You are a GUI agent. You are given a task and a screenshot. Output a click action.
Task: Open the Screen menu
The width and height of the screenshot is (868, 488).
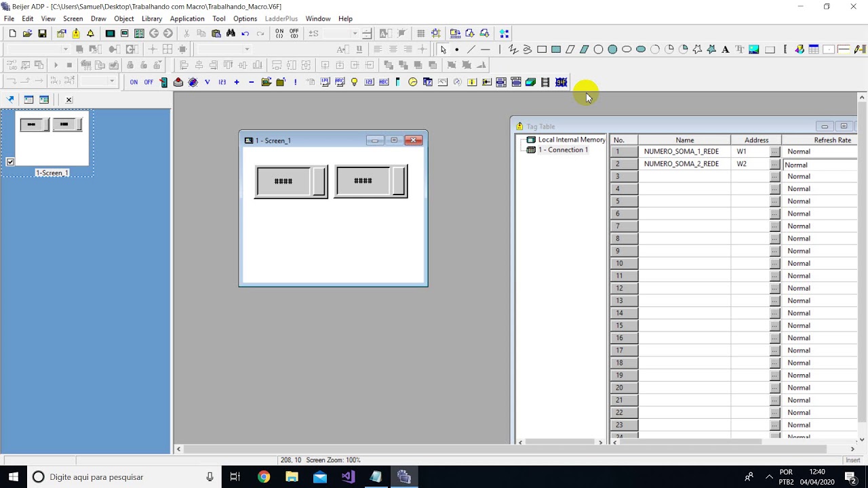point(73,18)
